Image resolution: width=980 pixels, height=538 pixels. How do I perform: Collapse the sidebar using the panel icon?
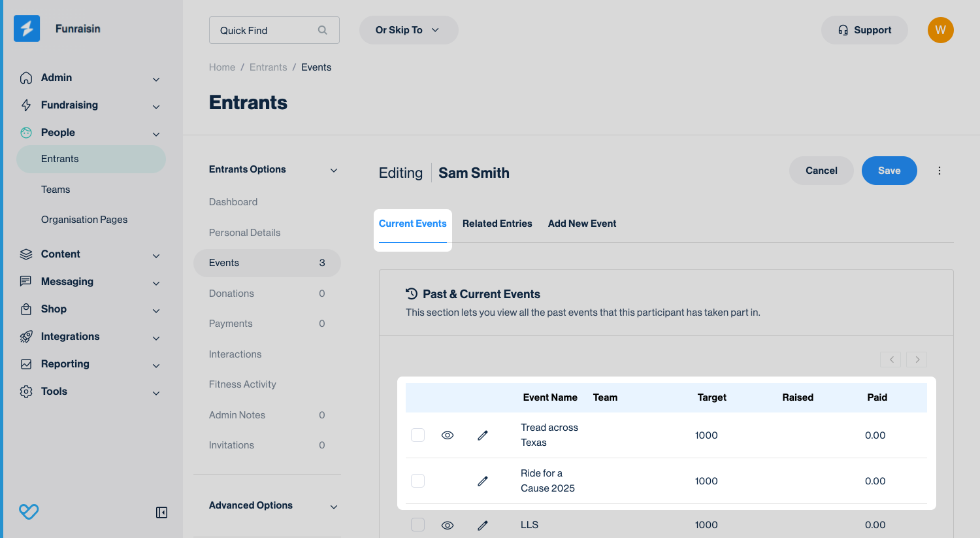(161, 513)
